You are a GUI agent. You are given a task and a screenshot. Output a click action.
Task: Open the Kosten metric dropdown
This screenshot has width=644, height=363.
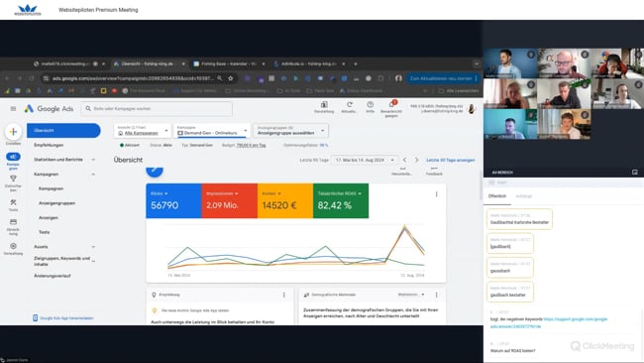271,193
